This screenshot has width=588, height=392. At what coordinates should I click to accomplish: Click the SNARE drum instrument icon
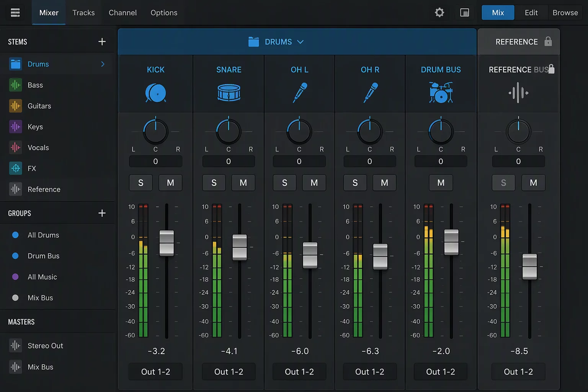pos(229,93)
